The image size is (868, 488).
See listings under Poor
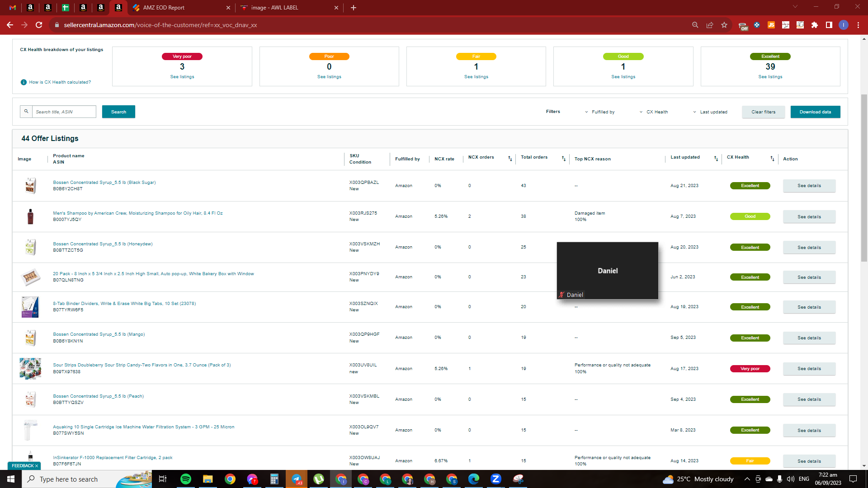(x=329, y=77)
